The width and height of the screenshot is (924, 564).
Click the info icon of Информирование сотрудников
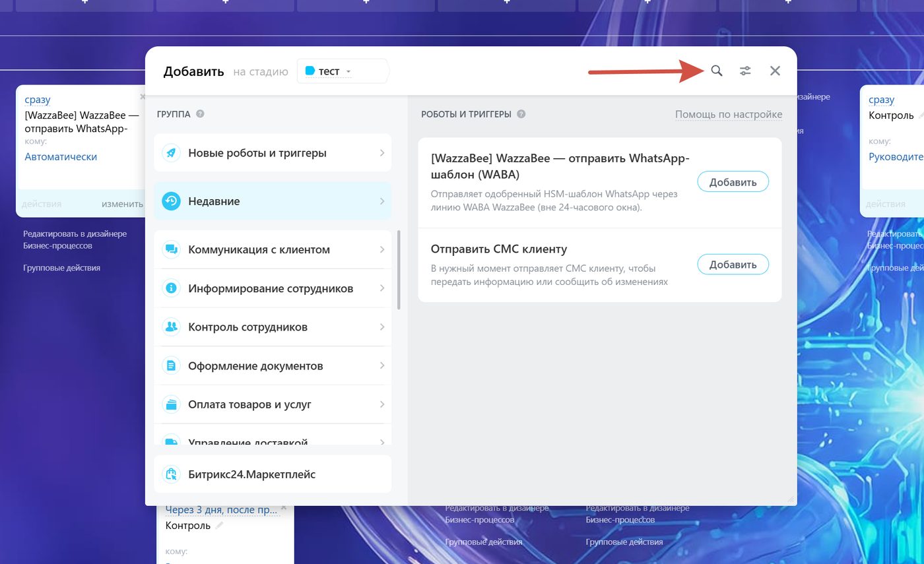click(171, 288)
